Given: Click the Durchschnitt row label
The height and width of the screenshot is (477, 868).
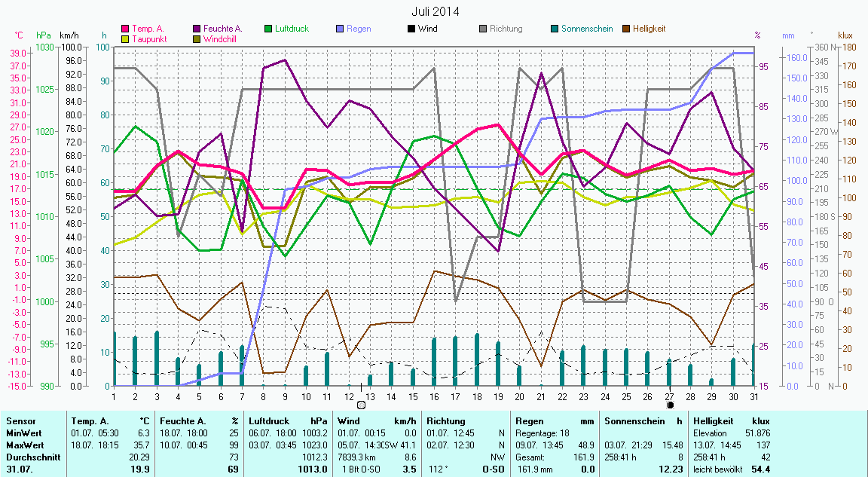Looking at the screenshot, I should pyautogui.click(x=30, y=457).
